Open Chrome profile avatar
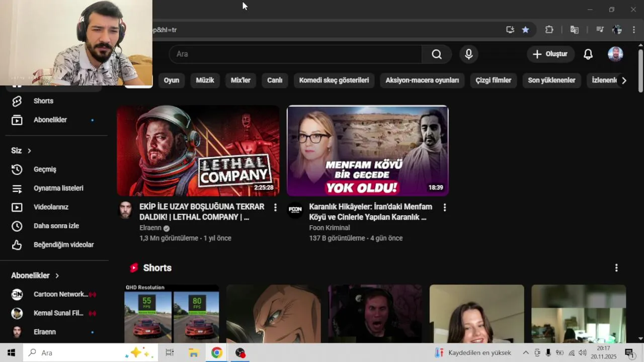Image resolution: width=644 pixels, height=362 pixels. click(x=617, y=30)
